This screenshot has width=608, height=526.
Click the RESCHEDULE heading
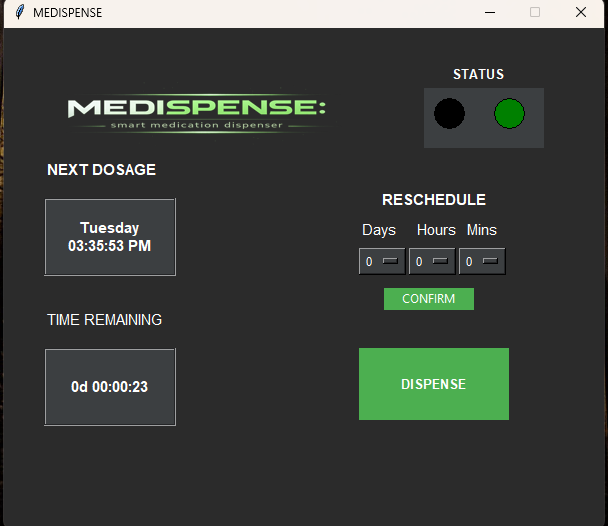434,200
